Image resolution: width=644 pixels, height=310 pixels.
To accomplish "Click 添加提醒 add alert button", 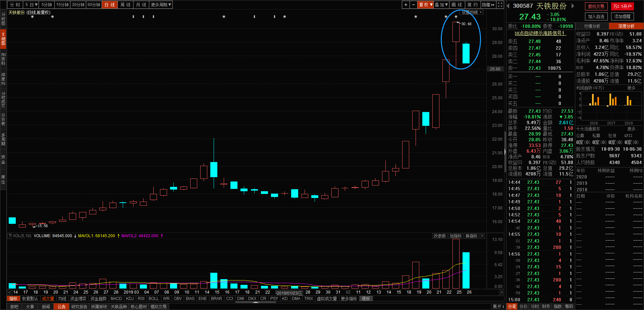I will [x=622, y=16].
